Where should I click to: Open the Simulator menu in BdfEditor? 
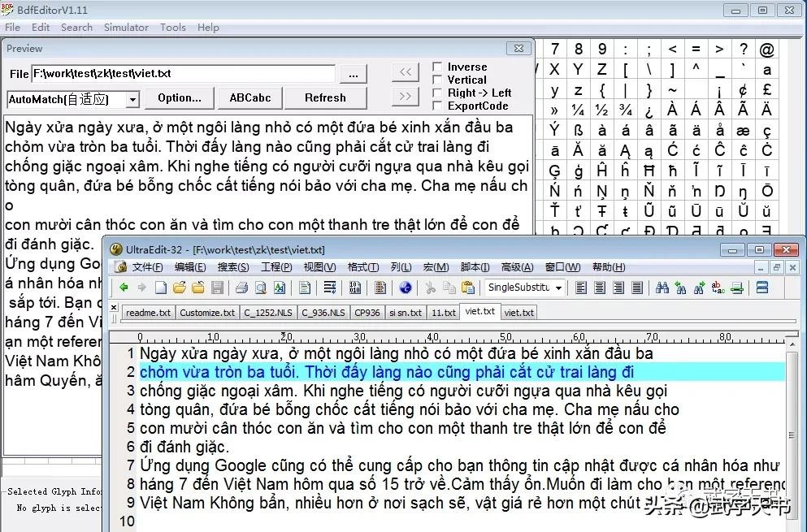click(x=126, y=27)
